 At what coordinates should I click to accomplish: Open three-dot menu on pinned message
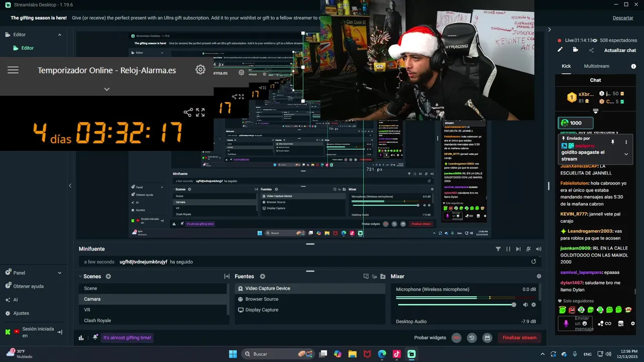click(x=626, y=142)
